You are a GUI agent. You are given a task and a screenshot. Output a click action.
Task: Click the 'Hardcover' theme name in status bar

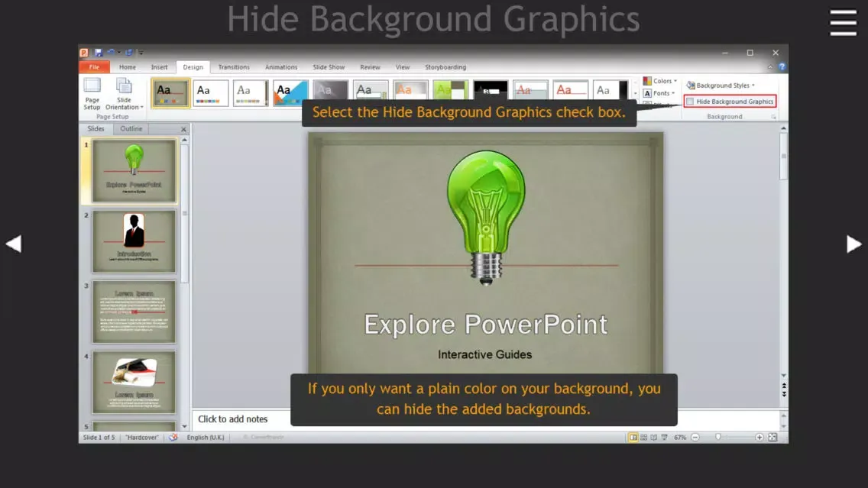click(141, 437)
